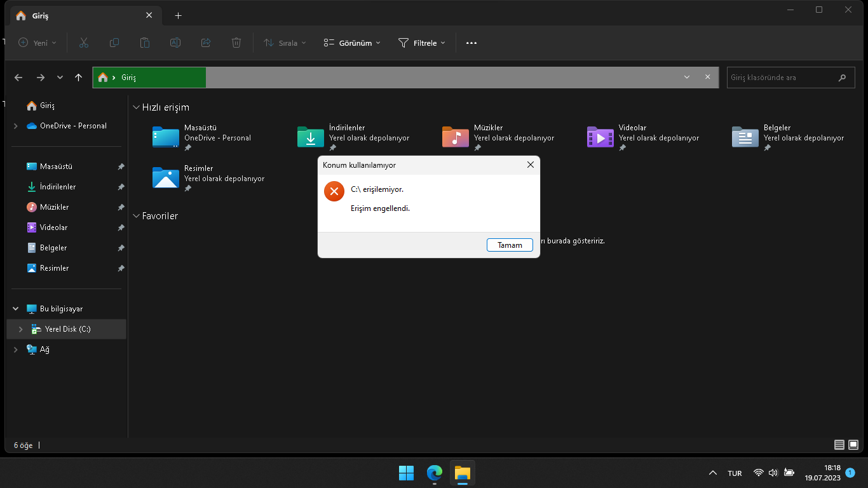This screenshot has height=488, width=868.
Task: Unpin Masaüstü using its sidebar pin
Action: 121,166
